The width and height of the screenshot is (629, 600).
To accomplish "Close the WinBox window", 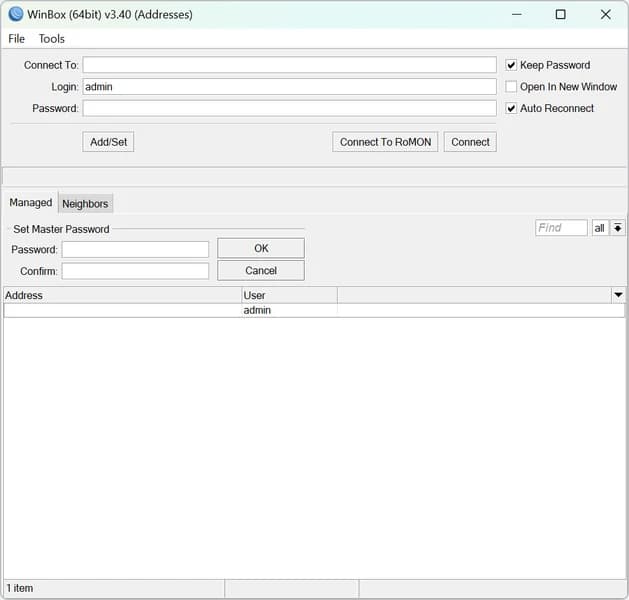I will pos(605,14).
